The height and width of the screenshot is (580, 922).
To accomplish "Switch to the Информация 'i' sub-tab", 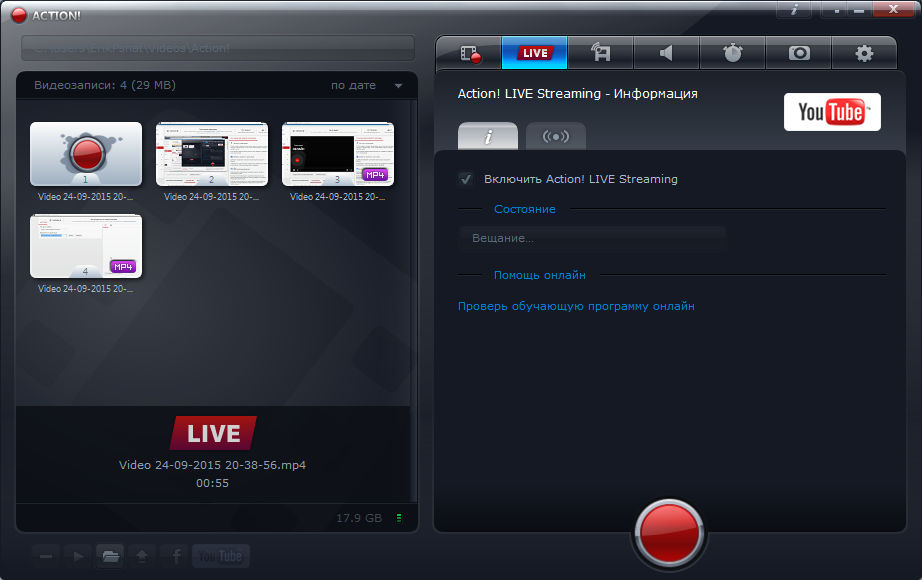I will click(488, 136).
